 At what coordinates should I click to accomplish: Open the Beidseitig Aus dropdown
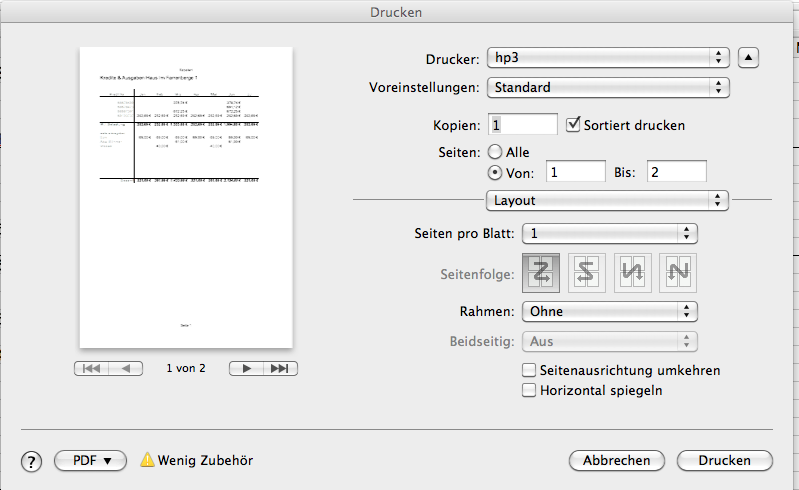click(610, 341)
